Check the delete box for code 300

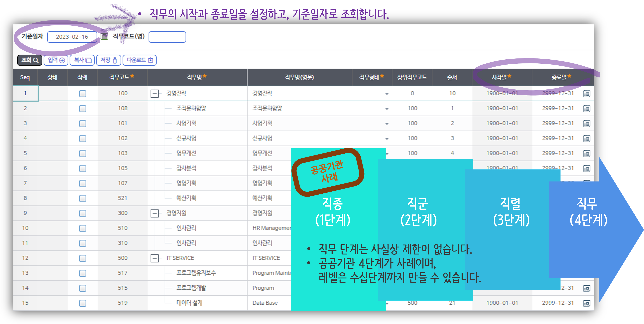[82, 213]
